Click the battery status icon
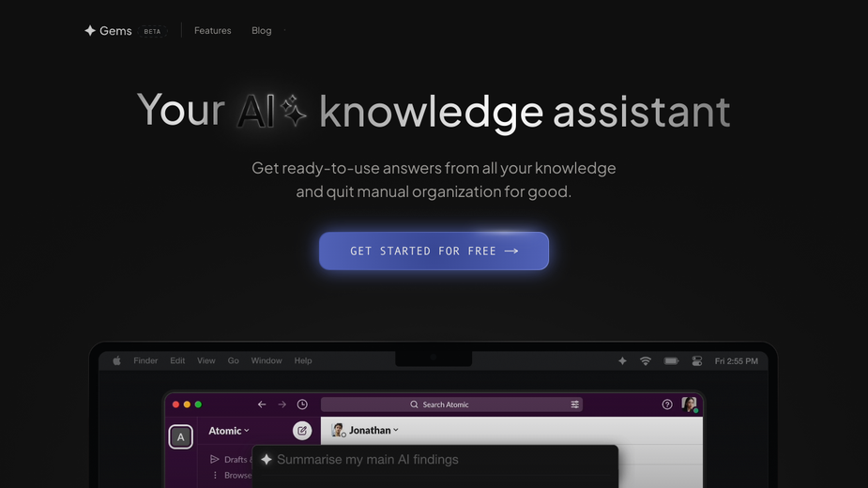The height and width of the screenshot is (488, 868). (672, 360)
